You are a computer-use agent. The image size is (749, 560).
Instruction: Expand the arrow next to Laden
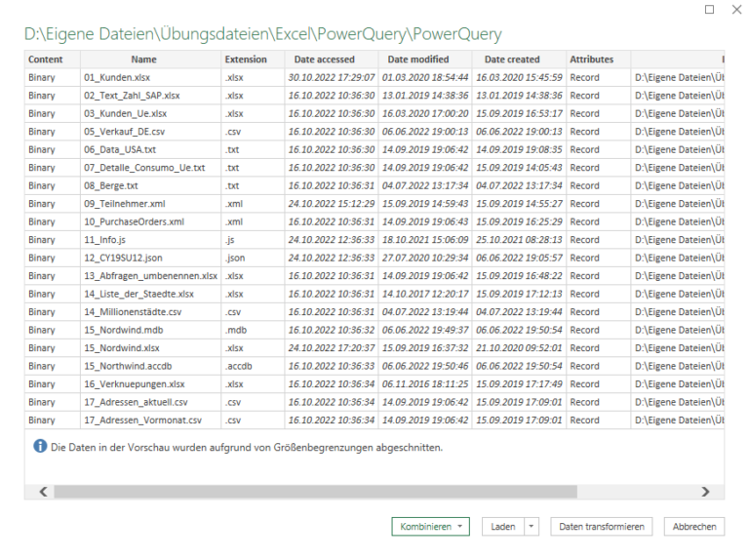point(532,527)
